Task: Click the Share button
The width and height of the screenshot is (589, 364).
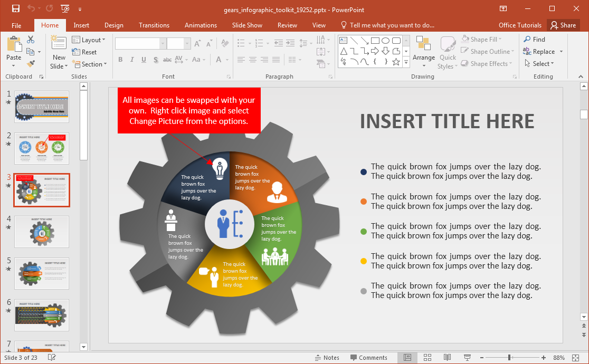Action: [x=563, y=25]
